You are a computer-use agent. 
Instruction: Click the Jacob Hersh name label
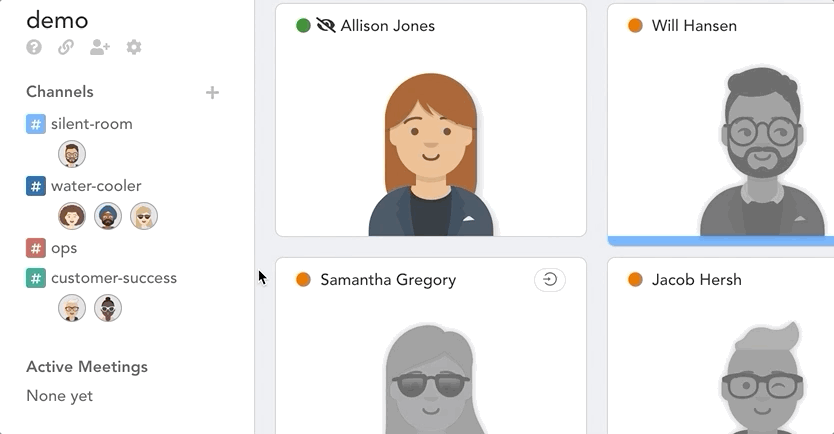696,280
